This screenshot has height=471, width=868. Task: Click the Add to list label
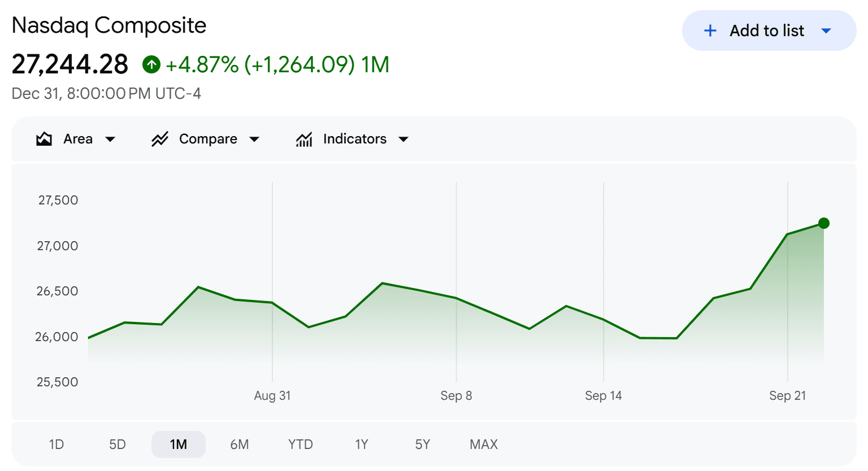[767, 30]
